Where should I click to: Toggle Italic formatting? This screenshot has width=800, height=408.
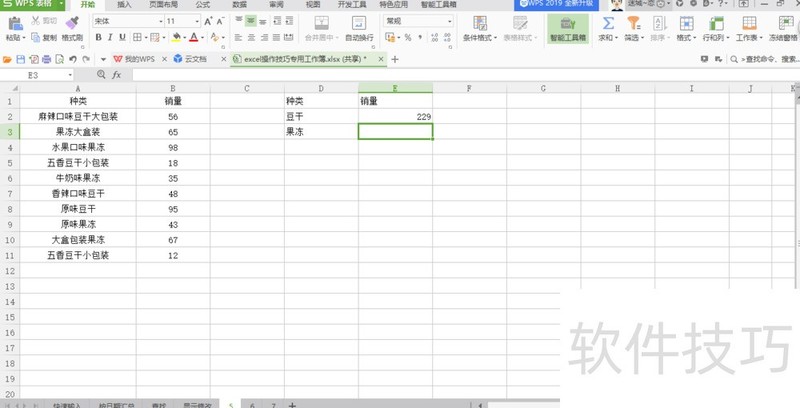111,38
